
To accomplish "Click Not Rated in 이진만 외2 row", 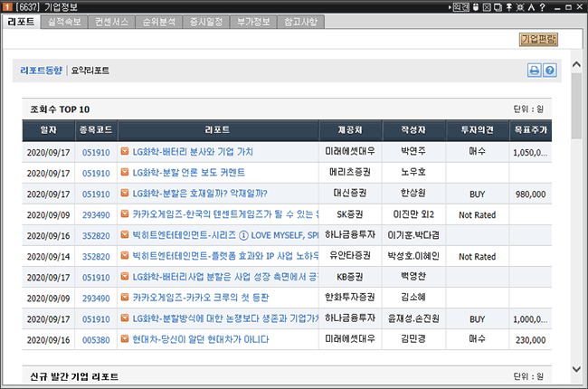I will pos(478,215).
